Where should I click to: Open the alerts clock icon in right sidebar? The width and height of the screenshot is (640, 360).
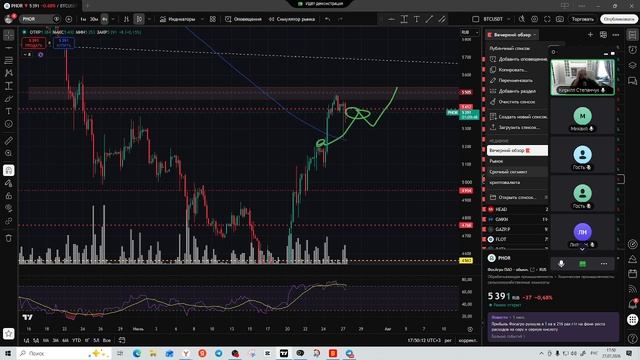coord(632,50)
